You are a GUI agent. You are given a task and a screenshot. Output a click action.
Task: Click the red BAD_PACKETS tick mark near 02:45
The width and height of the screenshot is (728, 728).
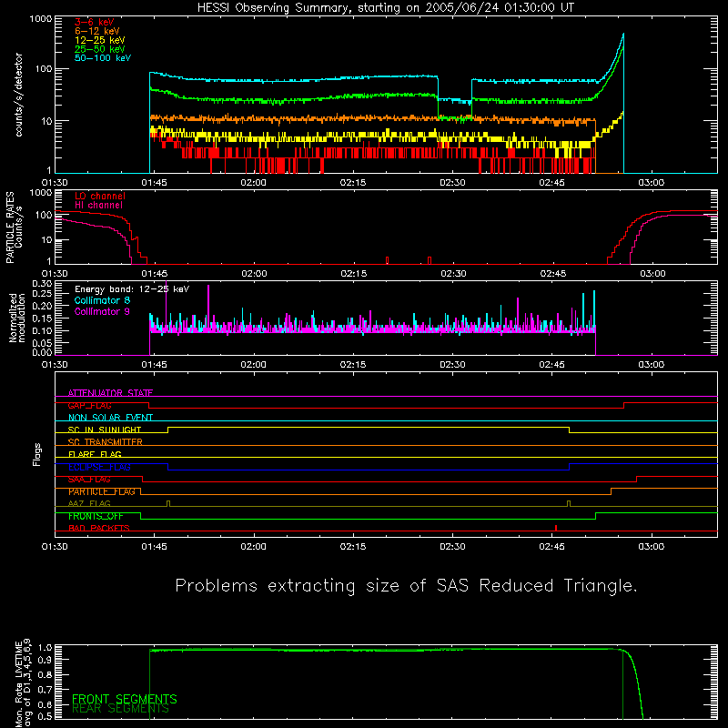(x=556, y=528)
